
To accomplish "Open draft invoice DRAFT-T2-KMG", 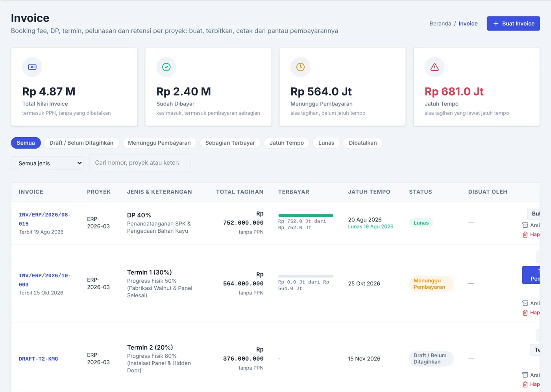I will [39, 359].
